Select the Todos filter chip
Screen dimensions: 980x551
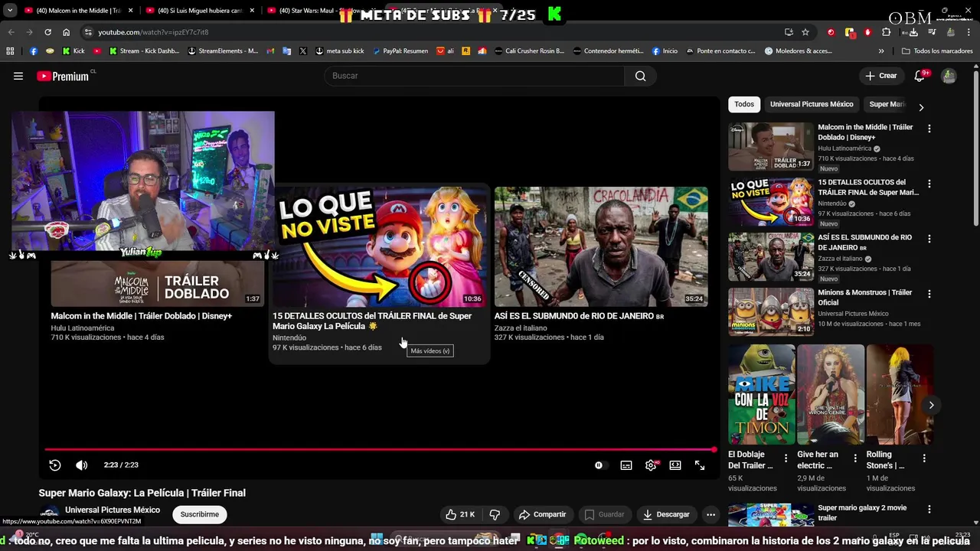744,104
